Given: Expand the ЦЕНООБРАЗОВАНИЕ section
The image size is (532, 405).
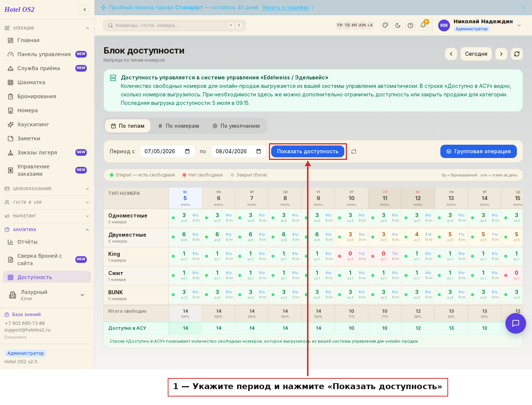Looking at the screenshot, I should 47,189.
